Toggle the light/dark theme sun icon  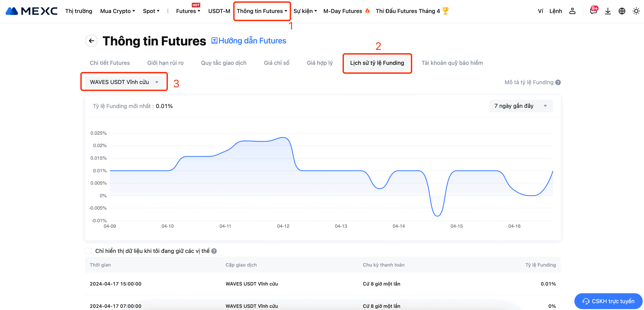coord(636,11)
